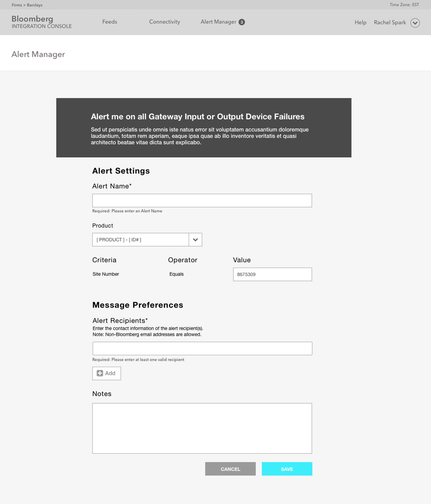Switch to the Alert Manager tab

pyautogui.click(x=218, y=22)
